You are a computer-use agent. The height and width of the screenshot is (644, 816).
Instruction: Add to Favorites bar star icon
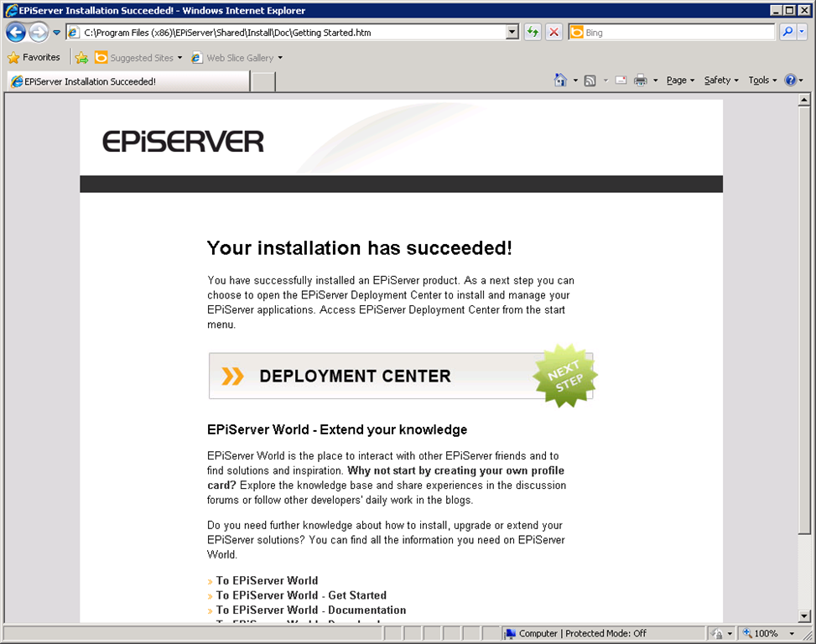click(x=81, y=58)
